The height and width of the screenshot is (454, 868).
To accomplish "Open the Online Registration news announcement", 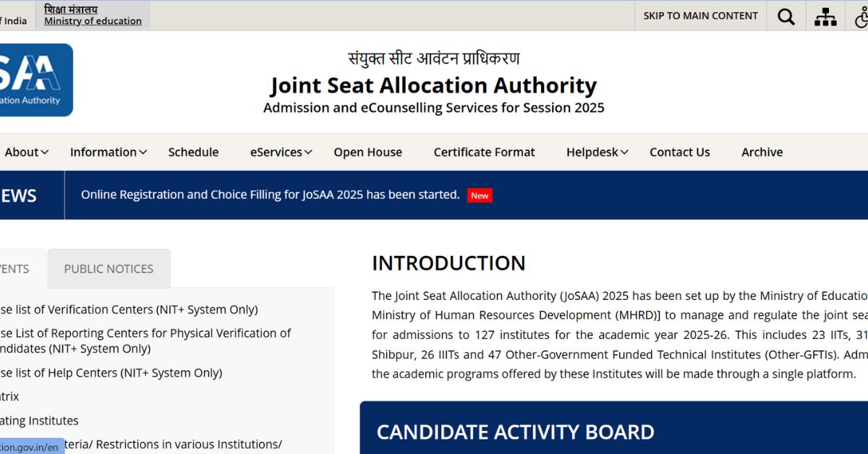I will coord(270,194).
